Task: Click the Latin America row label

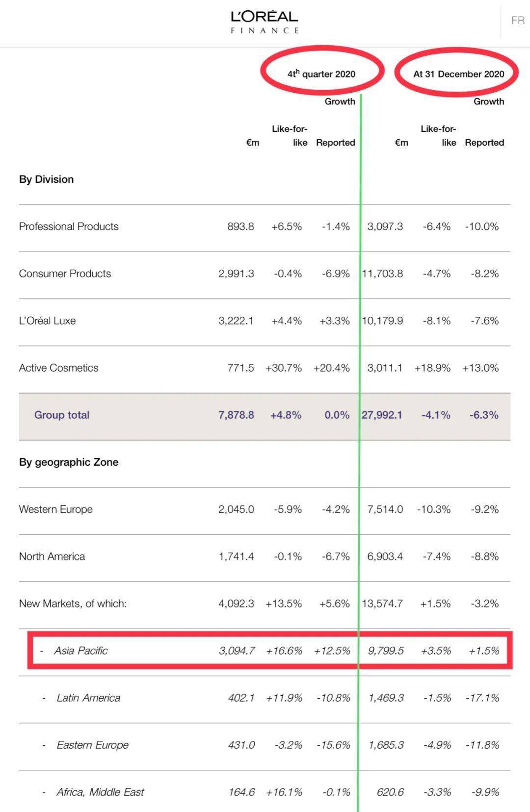Action: [x=88, y=698]
